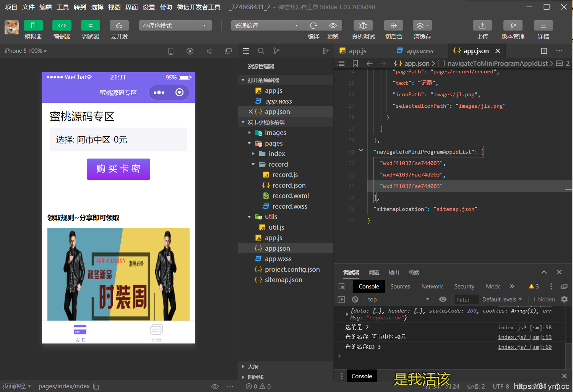Collapse the record folder in pages
Screen dimensions: 573x392
[253, 164]
